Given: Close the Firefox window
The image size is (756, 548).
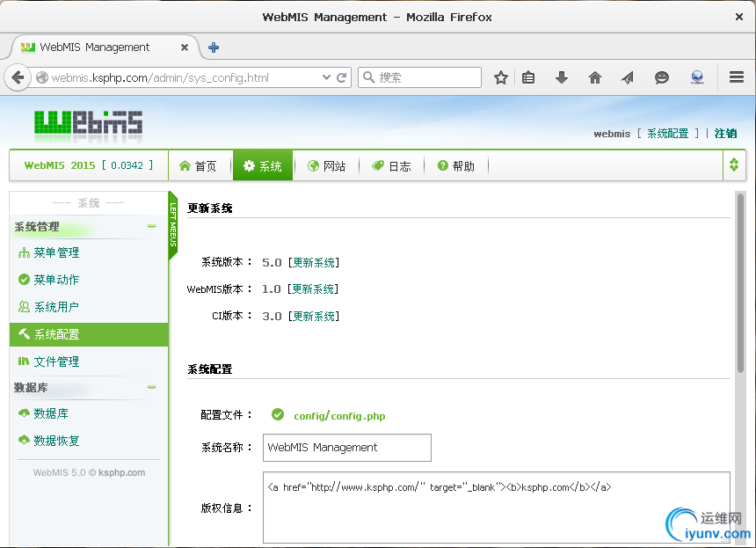Looking at the screenshot, I should pos(739,17).
